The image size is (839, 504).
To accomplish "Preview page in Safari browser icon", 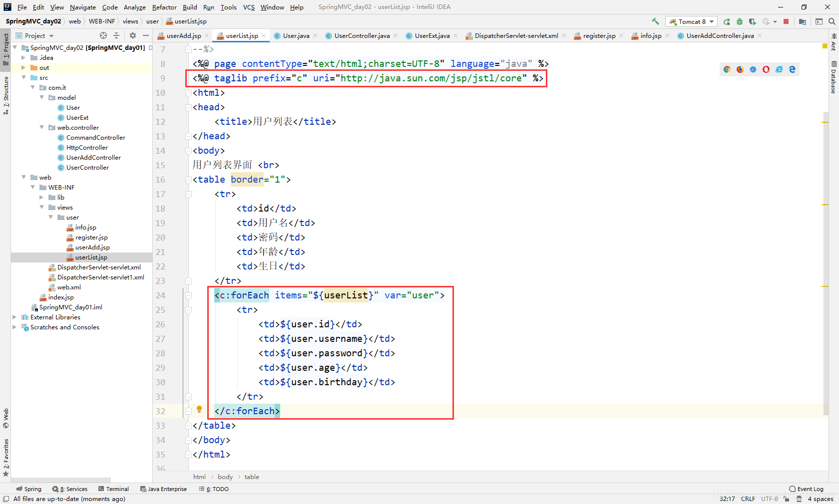I will tap(753, 69).
